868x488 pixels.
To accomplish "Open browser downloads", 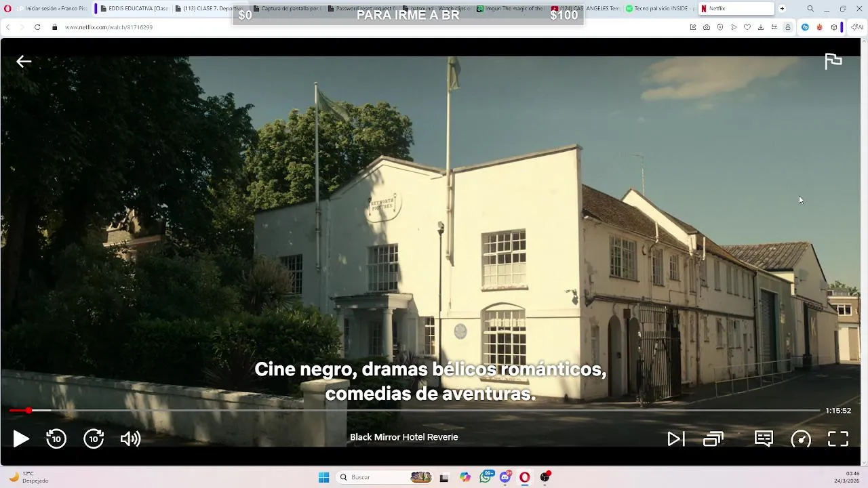I will tap(761, 27).
